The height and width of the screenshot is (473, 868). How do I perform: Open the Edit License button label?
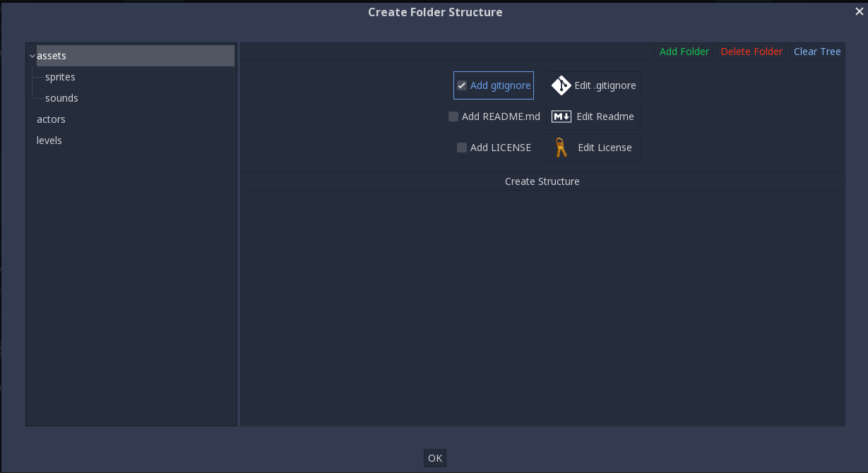point(605,148)
